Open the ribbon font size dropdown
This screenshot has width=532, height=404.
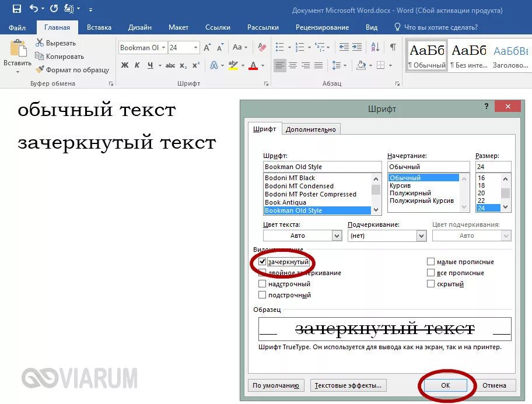196,47
